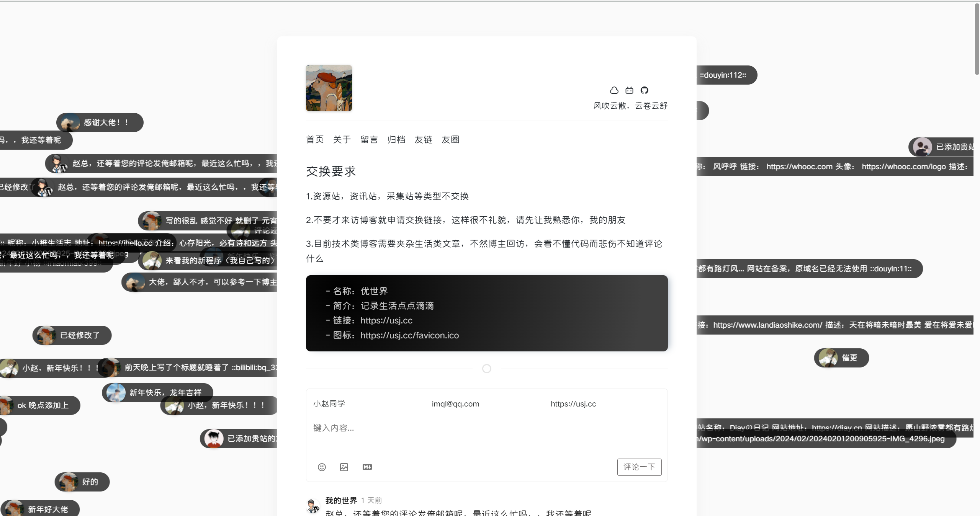Open the GitHub icon link

click(645, 90)
